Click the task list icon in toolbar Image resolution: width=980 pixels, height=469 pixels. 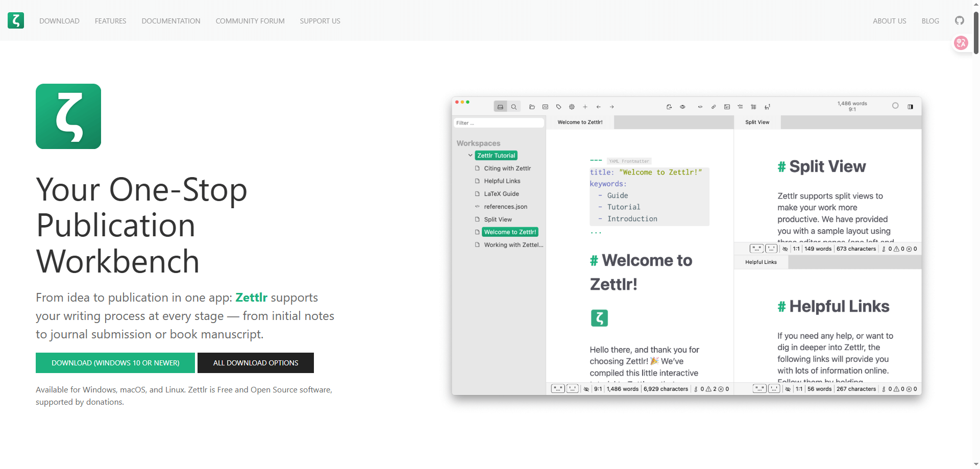[740, 107]
